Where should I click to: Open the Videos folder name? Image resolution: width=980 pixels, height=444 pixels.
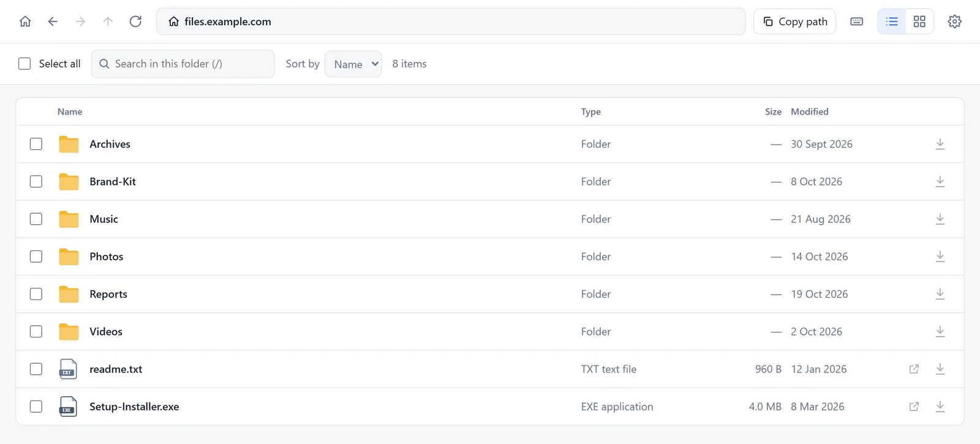[x=106, y=331]
